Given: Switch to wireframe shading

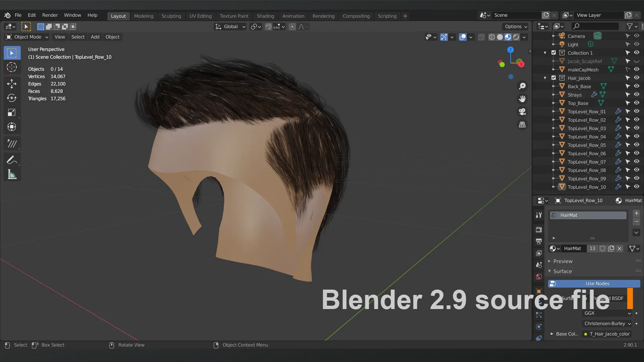Looking at the screenshot, I should pyautogui.click(x=492, y=37).
